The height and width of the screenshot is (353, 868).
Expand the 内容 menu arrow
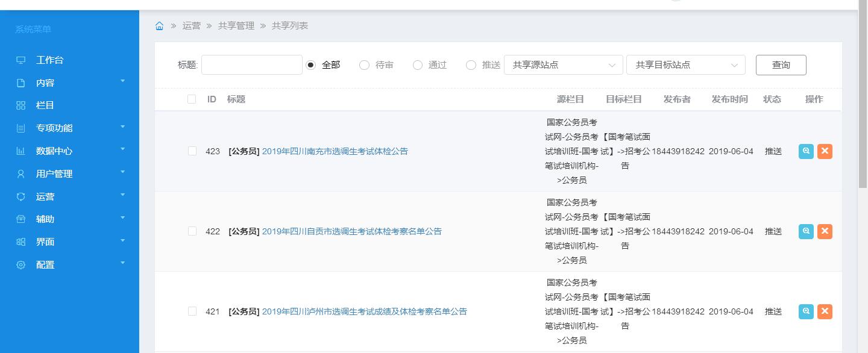coord(122,81)
